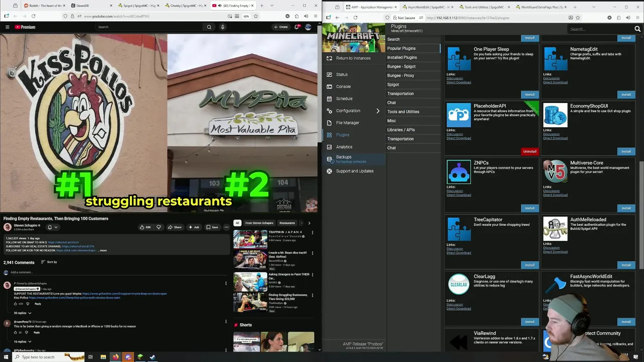Install the TreeCapitator plugin
644x362 pixels.
[x=530, y=265]
